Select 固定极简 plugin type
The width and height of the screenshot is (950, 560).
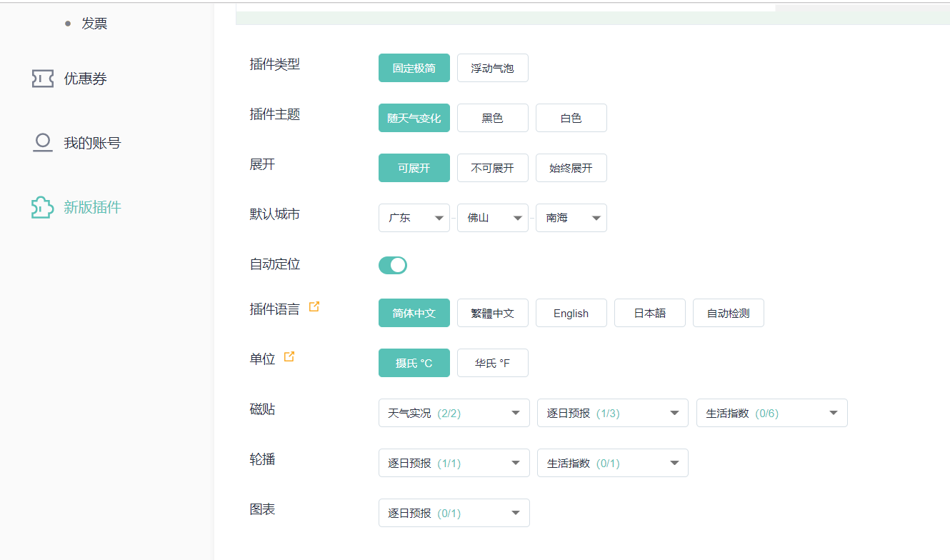coord(414,68)
